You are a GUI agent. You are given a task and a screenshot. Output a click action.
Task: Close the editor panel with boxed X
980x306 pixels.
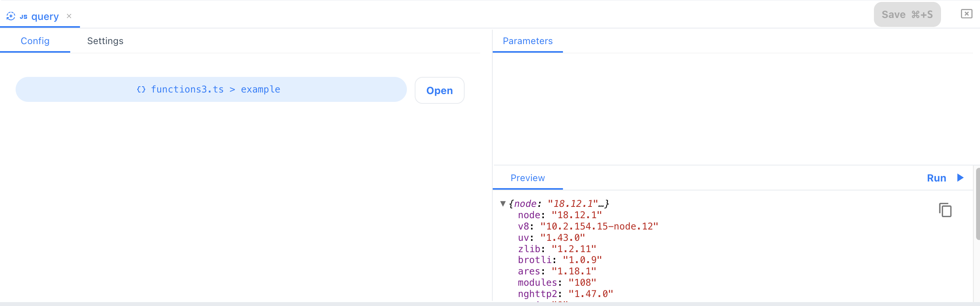coord(966,14)
